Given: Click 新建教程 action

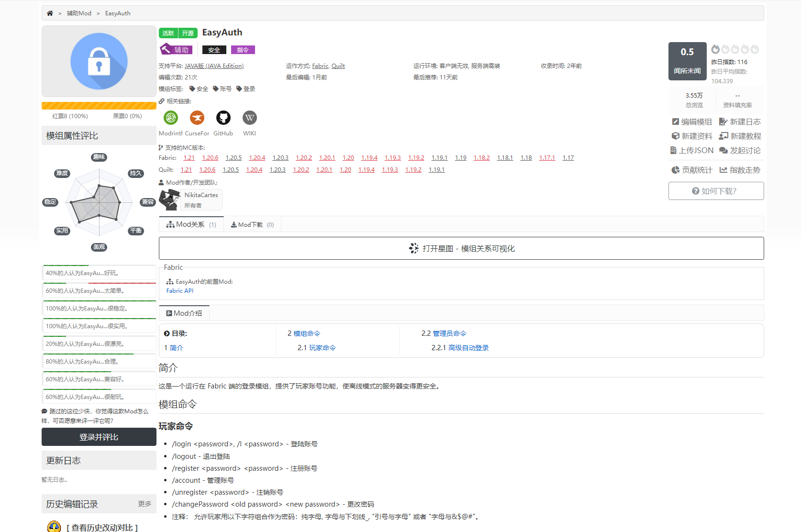Looking at the screenshot, I should [740, 136].
